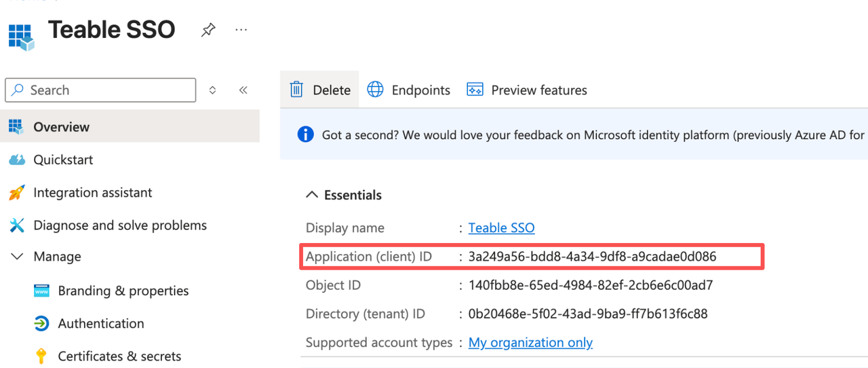868x368 pixels.
Task: Open the Quickstart page
Action: coord(63,160)
